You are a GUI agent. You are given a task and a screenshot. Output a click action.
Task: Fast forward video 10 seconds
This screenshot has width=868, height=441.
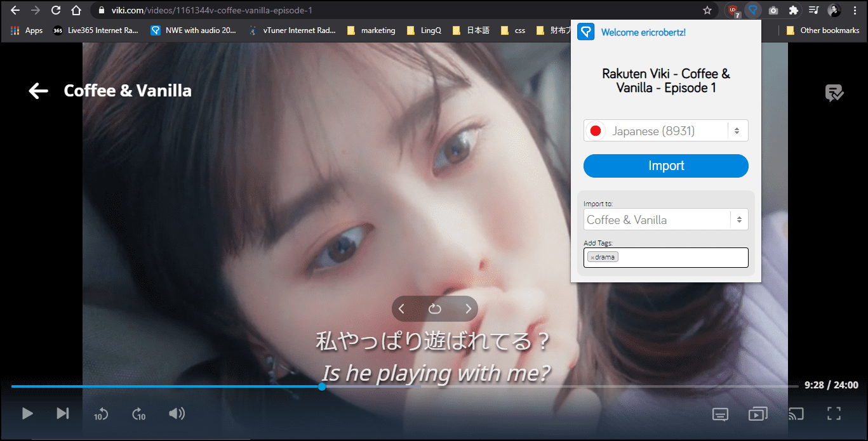[x=139, y=414]
